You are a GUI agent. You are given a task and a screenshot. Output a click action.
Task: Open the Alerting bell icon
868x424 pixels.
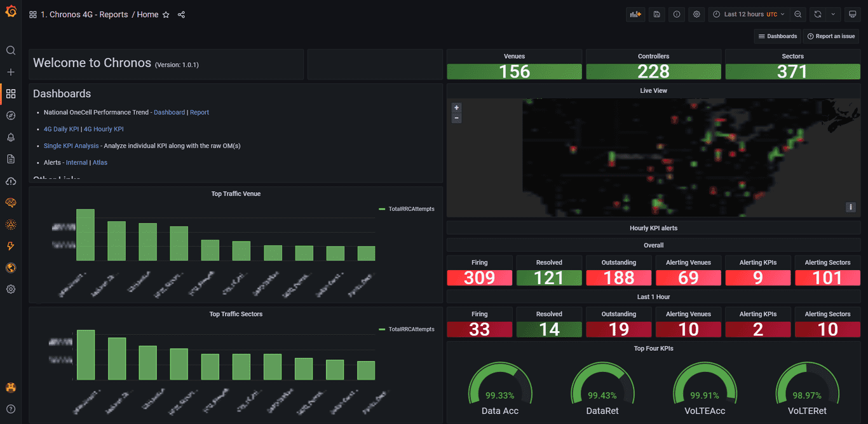pyautogui.click(x=10, y=137)
